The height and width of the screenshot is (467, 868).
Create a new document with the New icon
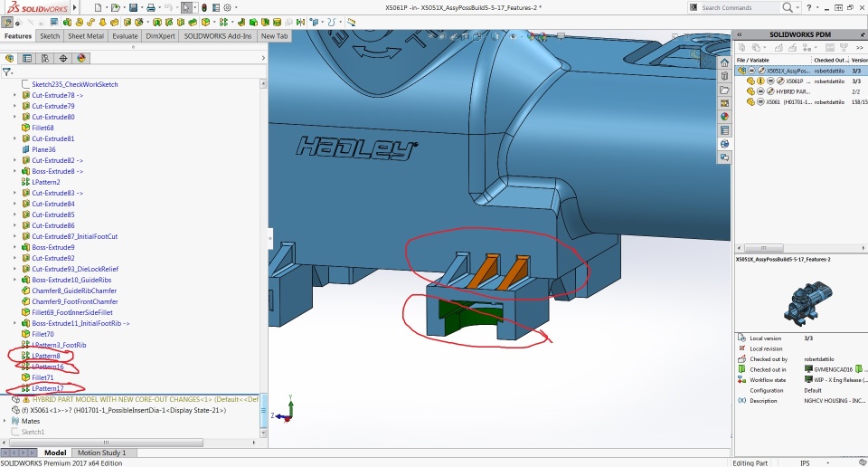98,8
